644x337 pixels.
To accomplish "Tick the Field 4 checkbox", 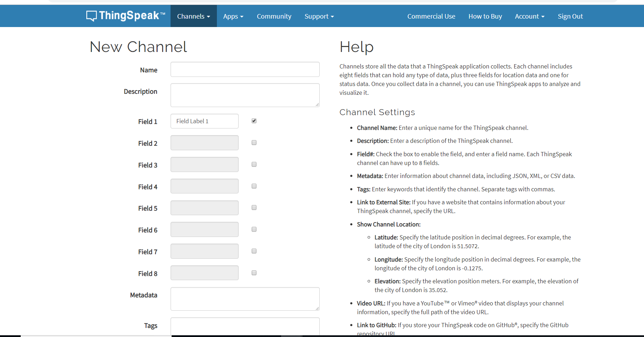I will (254, 186).
